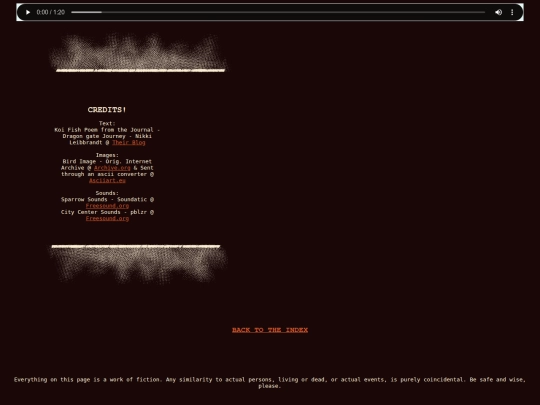
Task: Click the audio time display 0:00 / 1:20
Action: (x=51, y=12)
